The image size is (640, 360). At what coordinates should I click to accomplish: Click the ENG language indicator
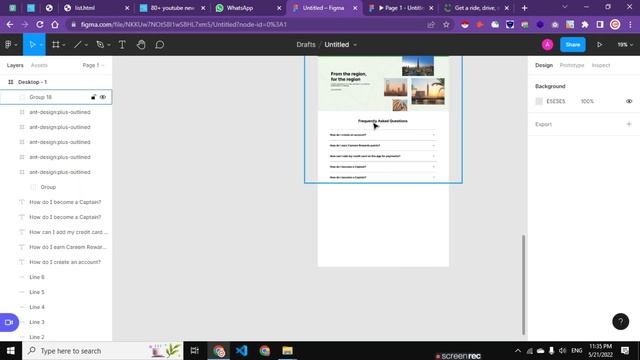click(576, 351)
